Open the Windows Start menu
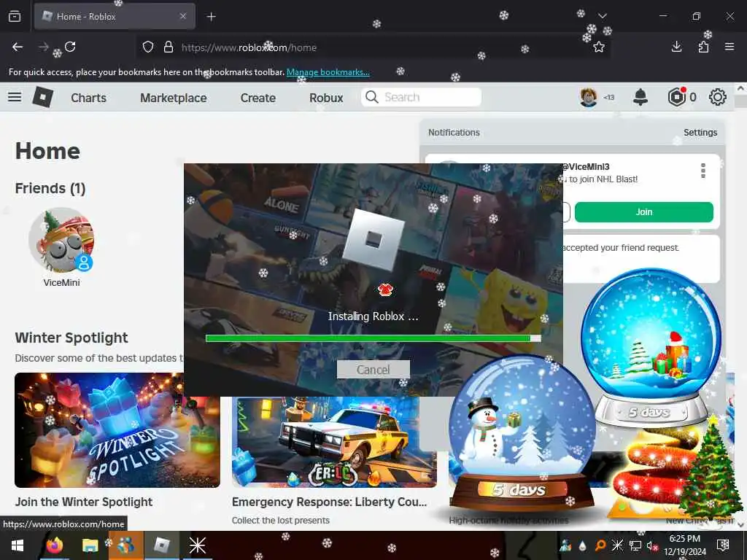 [18, 545]
